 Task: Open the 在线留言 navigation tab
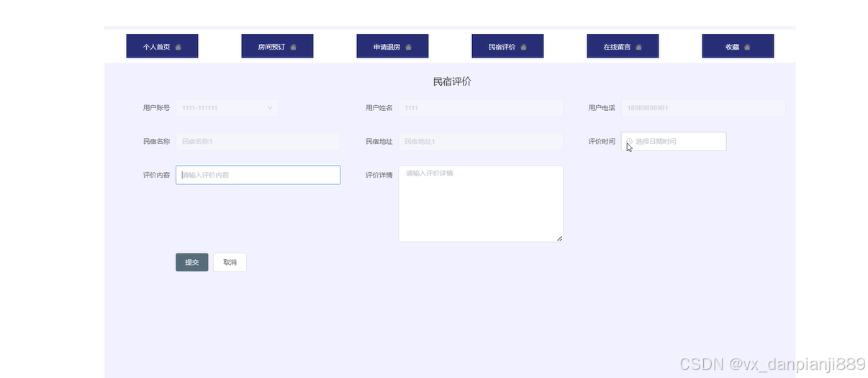click(623, 46)
